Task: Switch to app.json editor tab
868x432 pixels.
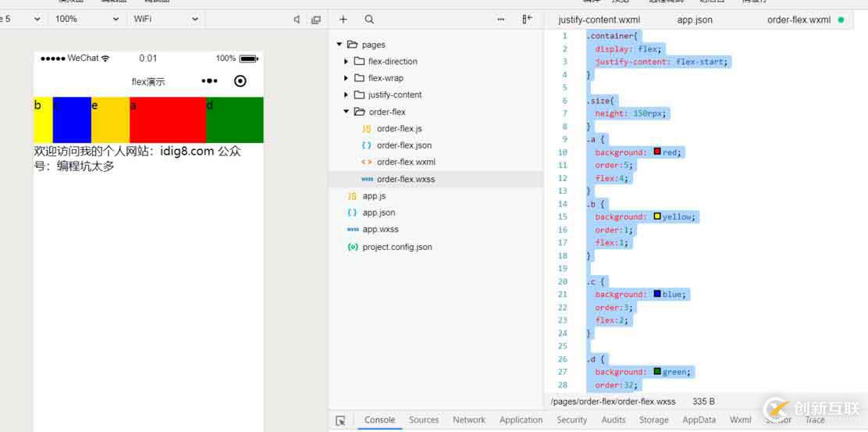Action: 695,20
